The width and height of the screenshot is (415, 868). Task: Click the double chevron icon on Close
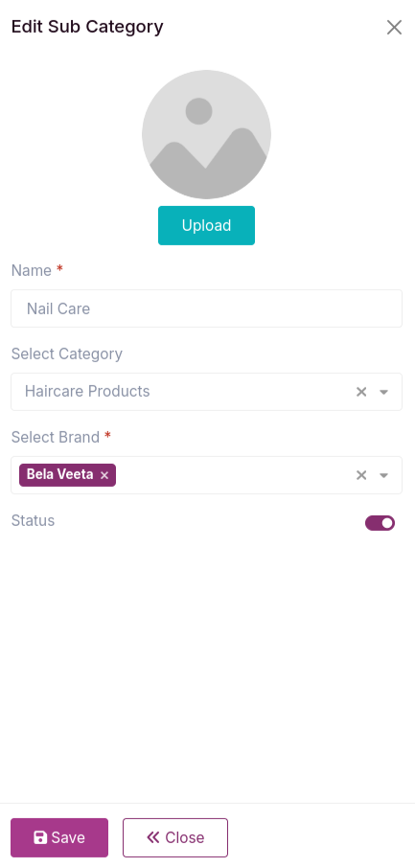153,837
